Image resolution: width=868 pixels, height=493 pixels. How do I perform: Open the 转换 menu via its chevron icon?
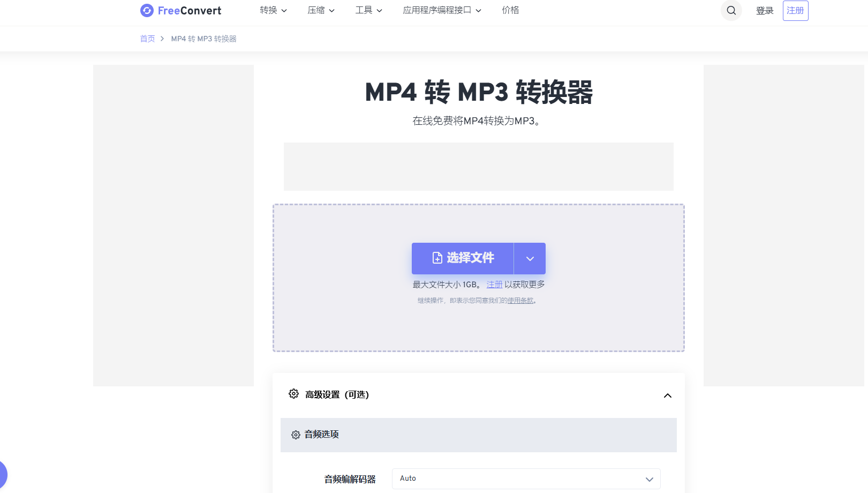[284, 10]
